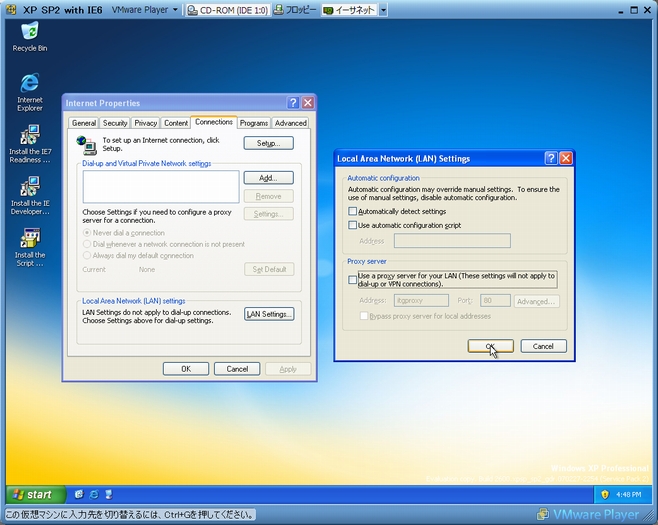
Task: Select the Install the IE Developer icon
Action: 29,196
